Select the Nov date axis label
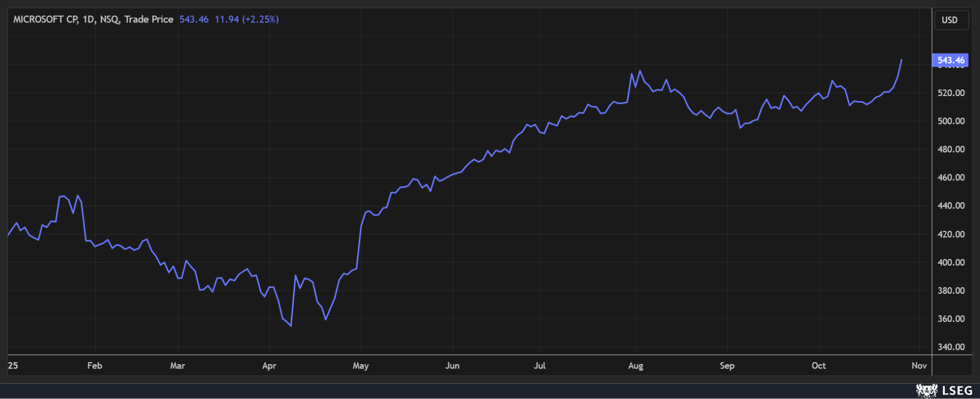 [x=919, y=366]
